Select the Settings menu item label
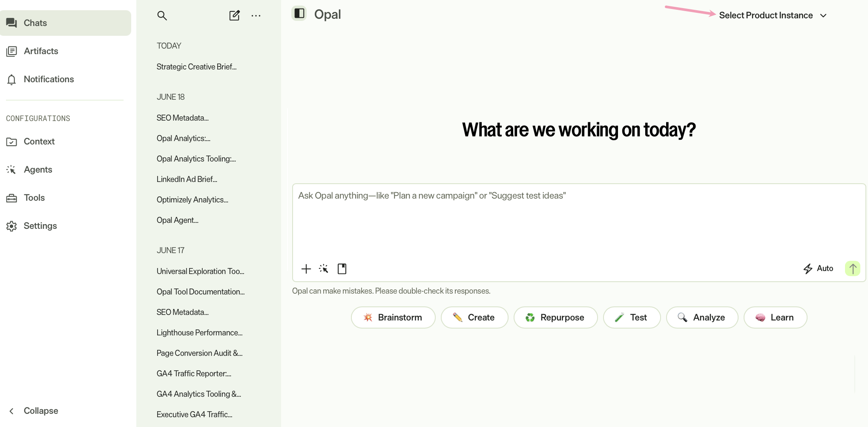Image resolution: width=868 pixels, height=427 pixels. [x=40, y=226]
